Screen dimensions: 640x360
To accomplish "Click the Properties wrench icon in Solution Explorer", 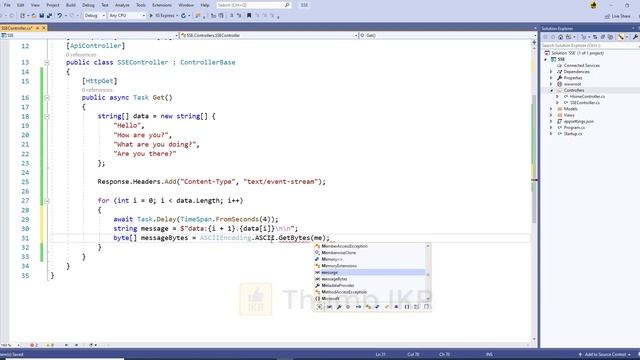I will [x=636, y=37].
